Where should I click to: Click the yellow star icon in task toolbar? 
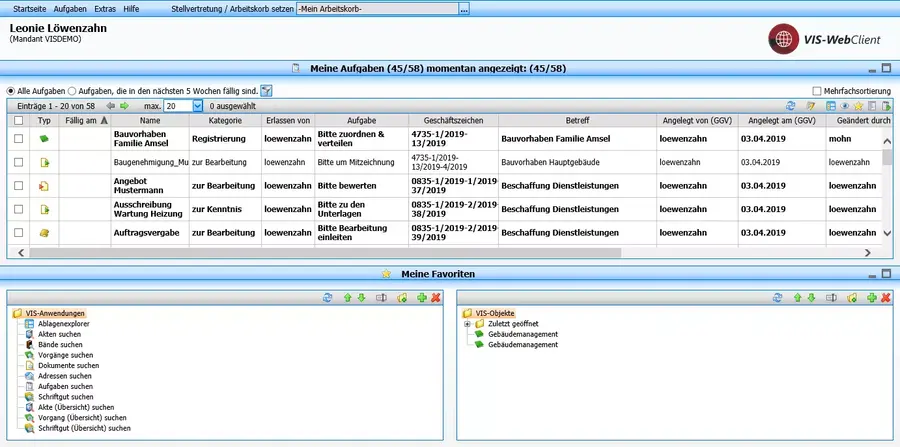(x=858, y=105)
